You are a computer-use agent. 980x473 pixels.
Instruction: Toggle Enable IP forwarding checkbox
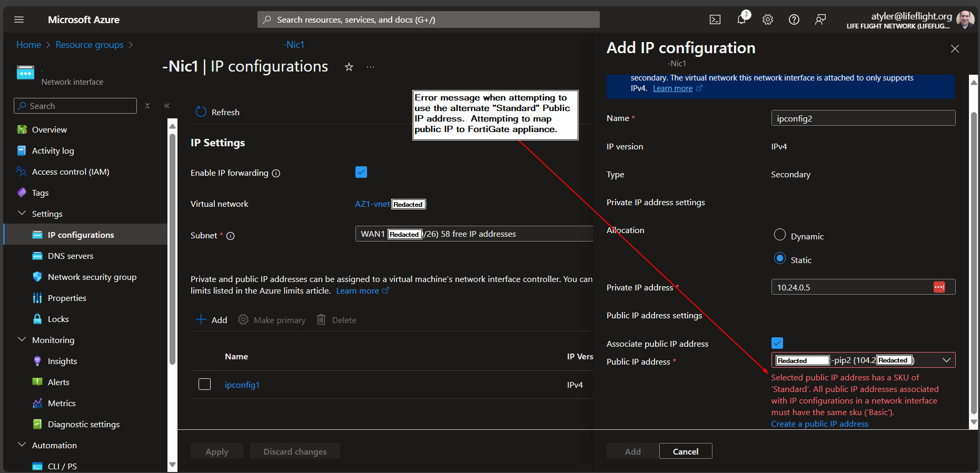tap(361, 172)
